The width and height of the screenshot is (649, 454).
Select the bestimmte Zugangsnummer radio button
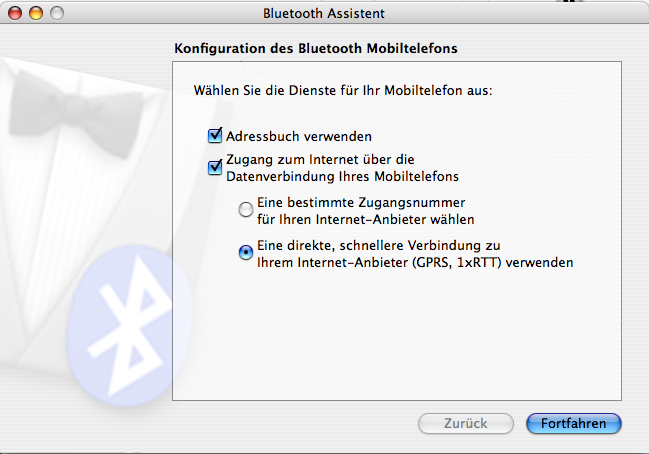coord(246,210)
